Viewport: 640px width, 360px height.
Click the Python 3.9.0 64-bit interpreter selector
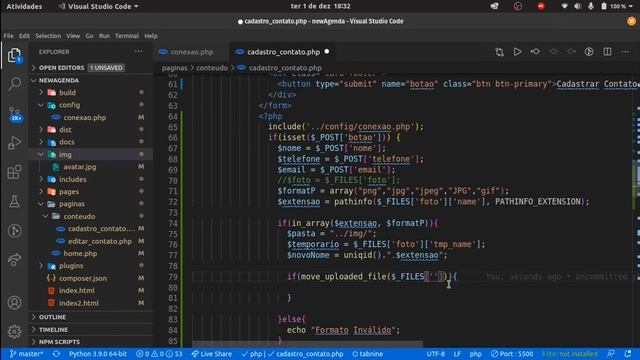(x=98, y=354)
